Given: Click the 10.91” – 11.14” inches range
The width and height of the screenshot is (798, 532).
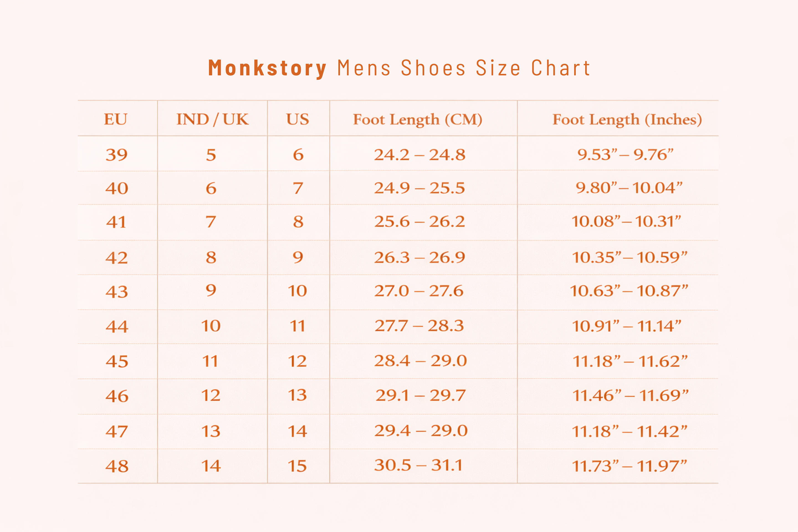Looking at the screenshot, I should [626, 326].
